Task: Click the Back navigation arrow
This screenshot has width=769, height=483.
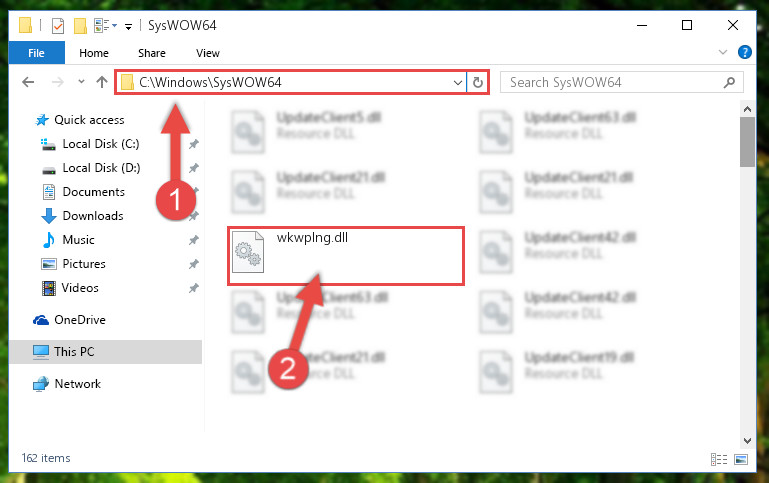Action: [28, 82]
